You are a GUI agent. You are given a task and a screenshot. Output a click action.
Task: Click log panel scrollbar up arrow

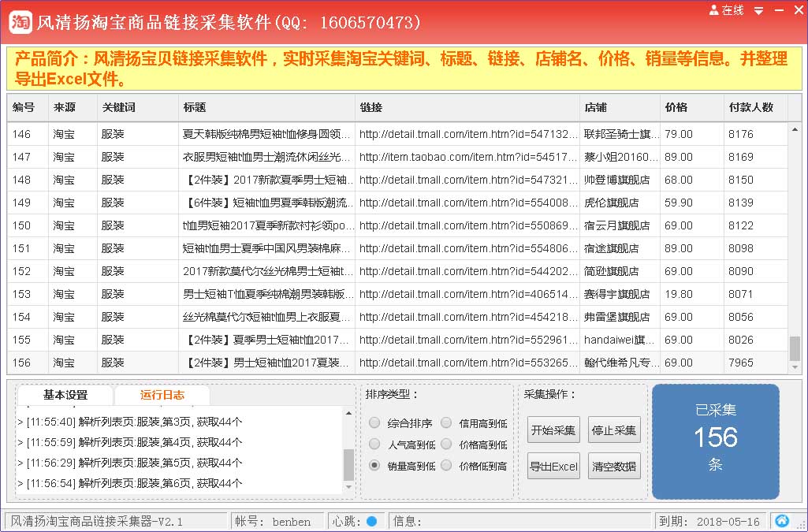tap(348, 413)
